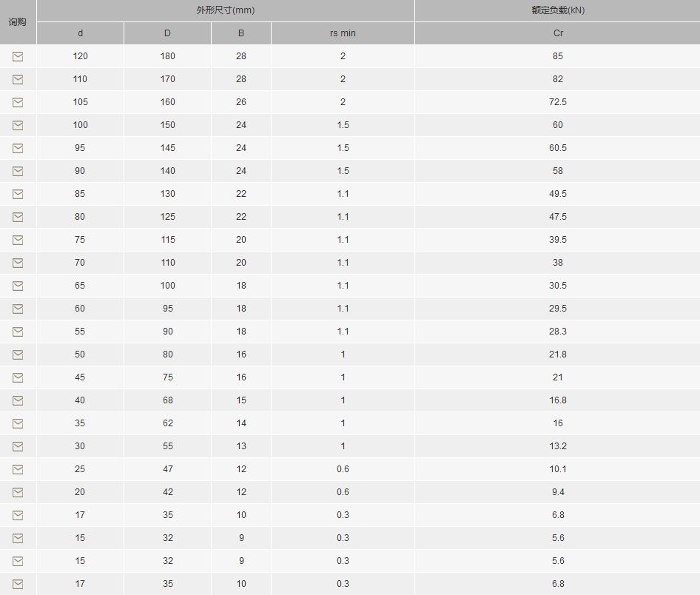Click the lowercase d column header
The width and height of the screenshot is (700, 595).
[81, 33]
